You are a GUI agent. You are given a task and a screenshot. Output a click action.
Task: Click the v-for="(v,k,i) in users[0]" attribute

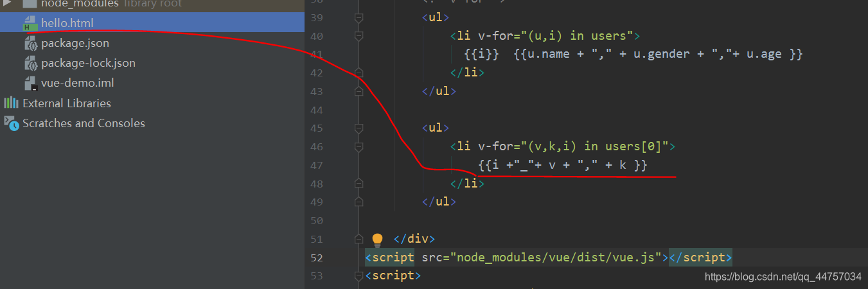(x=573, y=146)
